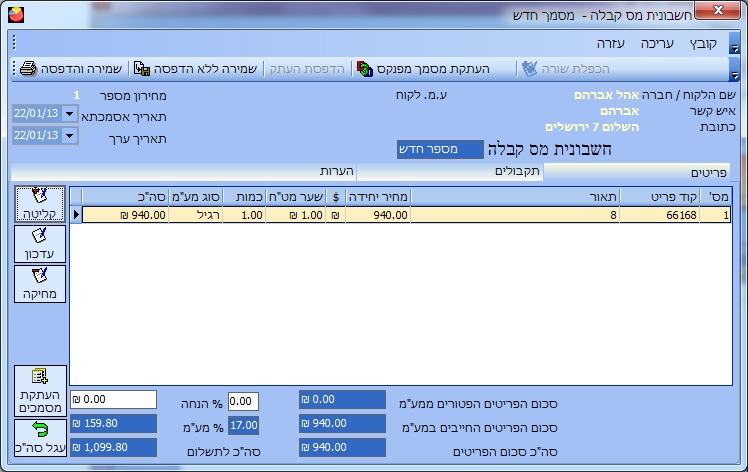This screenshot has width=748, height=472.
Task: Click the disabled הדפסת העתק item
Action: click(x=307, y=69)
